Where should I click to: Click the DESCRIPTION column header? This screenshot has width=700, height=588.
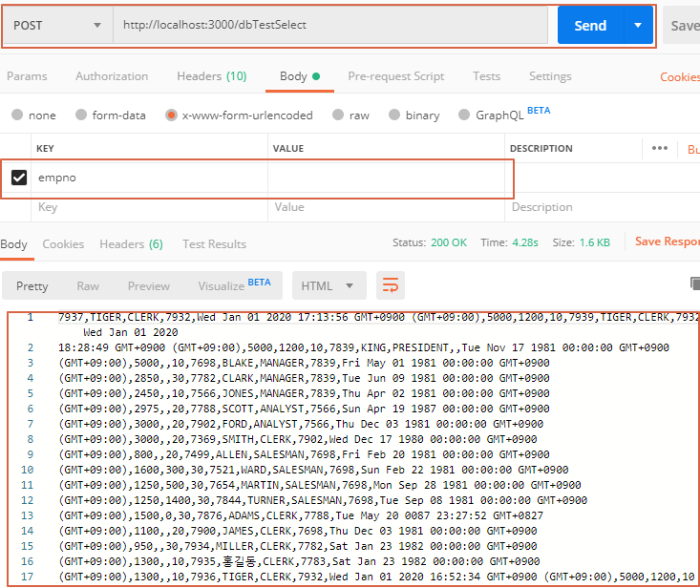click(x=541, y=148)
